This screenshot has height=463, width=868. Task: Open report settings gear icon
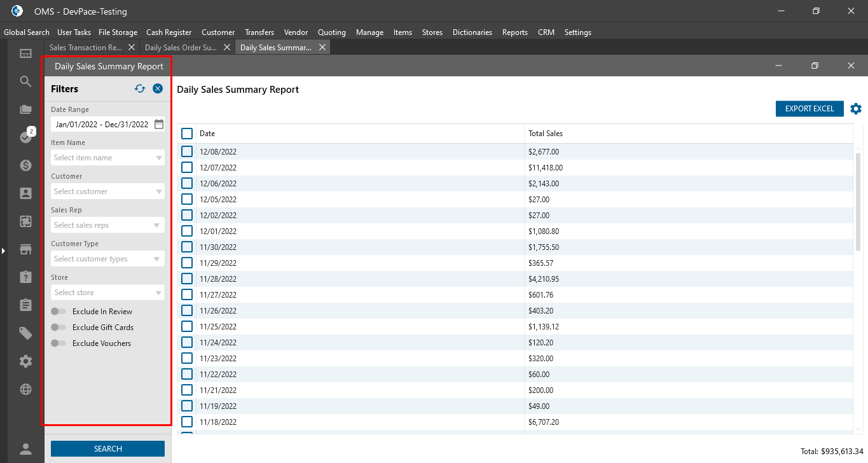pyautogui.click(x=856, y=109)
